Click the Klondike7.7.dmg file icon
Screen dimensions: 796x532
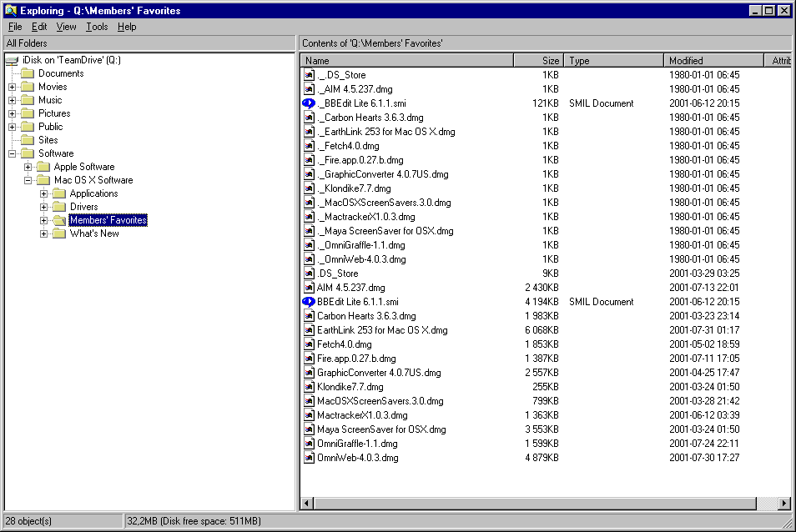pos(309,387)
